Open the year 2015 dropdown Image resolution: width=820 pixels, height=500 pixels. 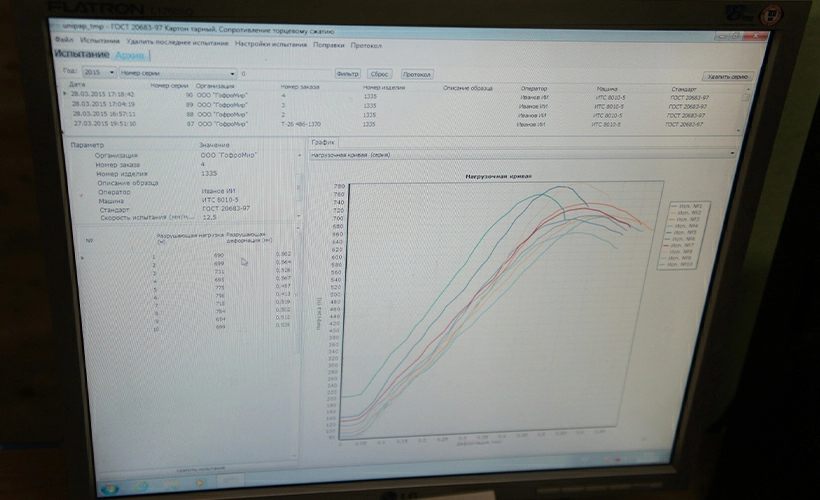click(x=98, y=72)
